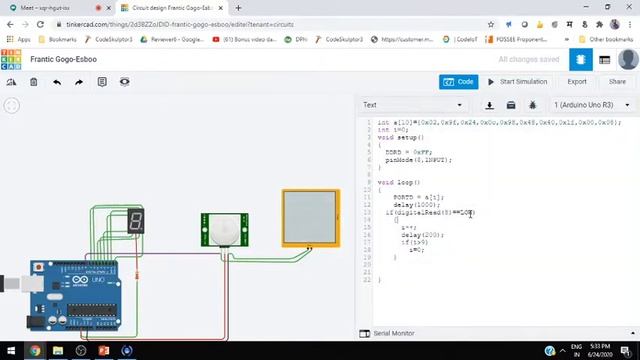Open the Apps bookmark

coord(18,39)
